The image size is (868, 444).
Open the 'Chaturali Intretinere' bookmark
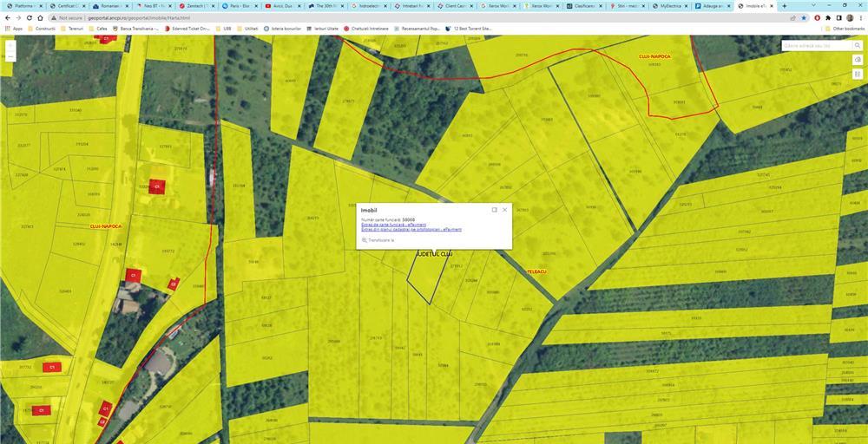pos(366,29)
